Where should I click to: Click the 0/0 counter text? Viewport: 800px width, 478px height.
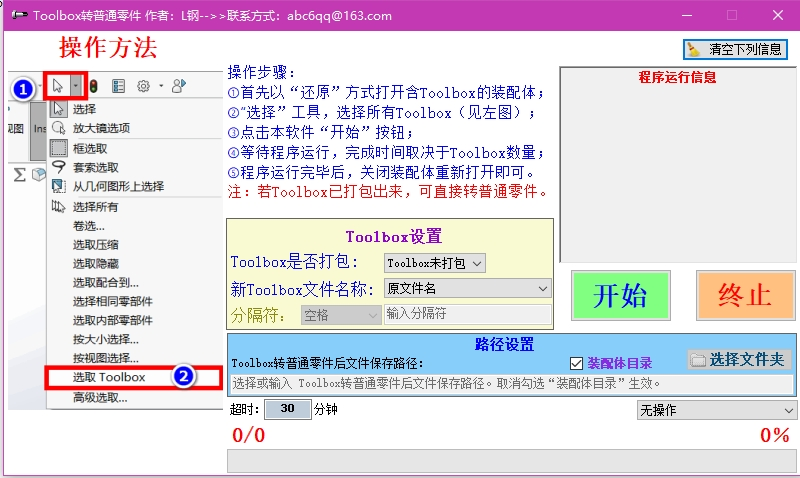click(x=248, y=435)
